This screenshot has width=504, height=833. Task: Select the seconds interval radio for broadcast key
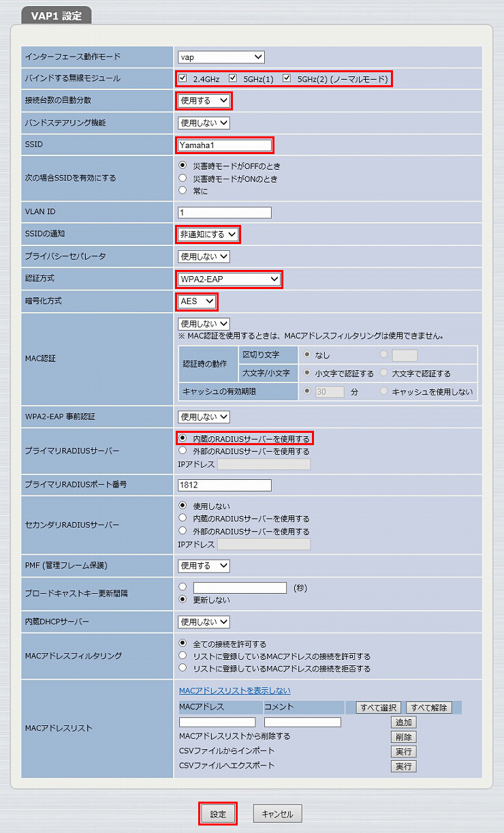click(183, 587)
